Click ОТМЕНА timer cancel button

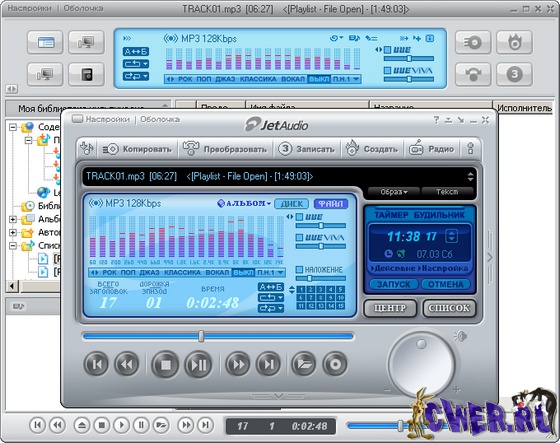(x=446, y=284)
